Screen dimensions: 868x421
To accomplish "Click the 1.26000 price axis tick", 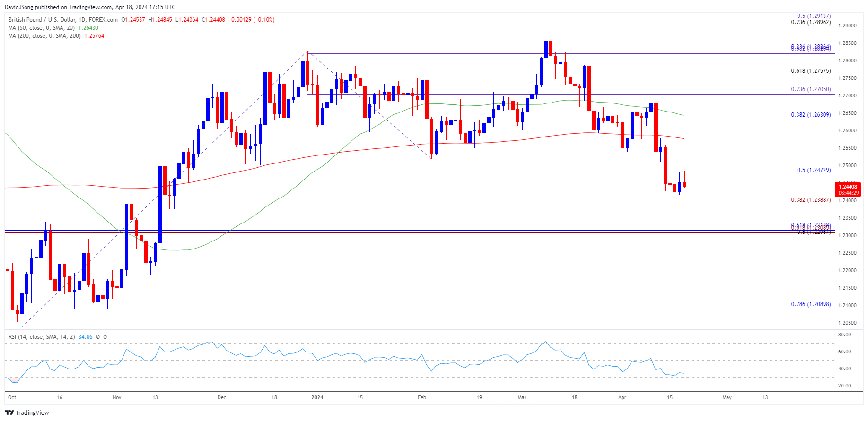I will [848, 130].
